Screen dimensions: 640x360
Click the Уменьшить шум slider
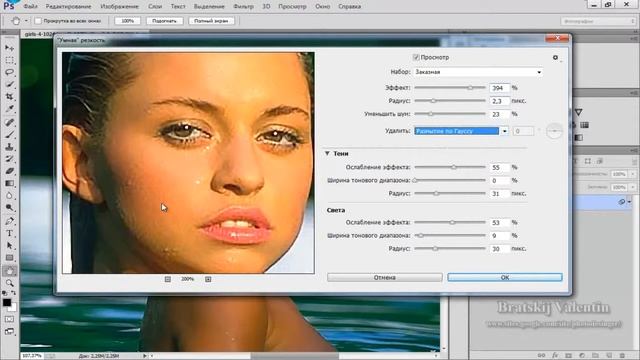(x=450, y=114)
